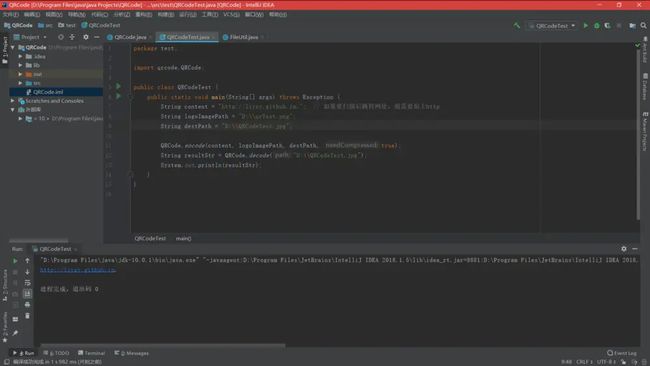Viewport: 650px width, 366px height.
Task: Jump down the stack trace with the down arrow
Action: click(x=27, y=272)
